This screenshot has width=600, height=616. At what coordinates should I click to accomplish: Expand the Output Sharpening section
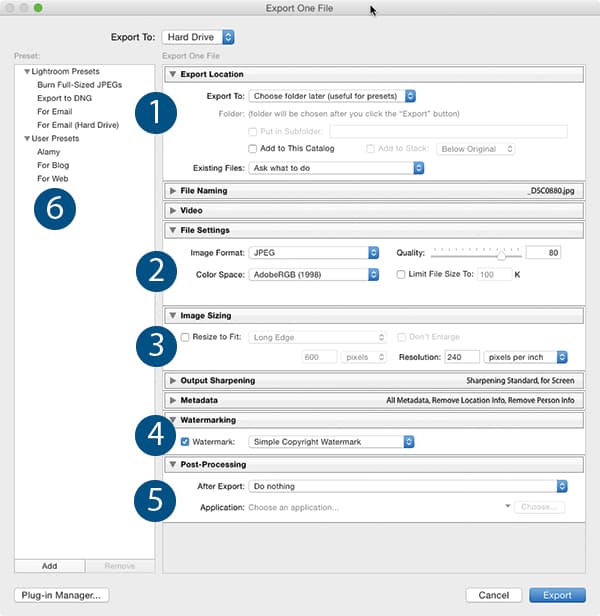point(173,380)
